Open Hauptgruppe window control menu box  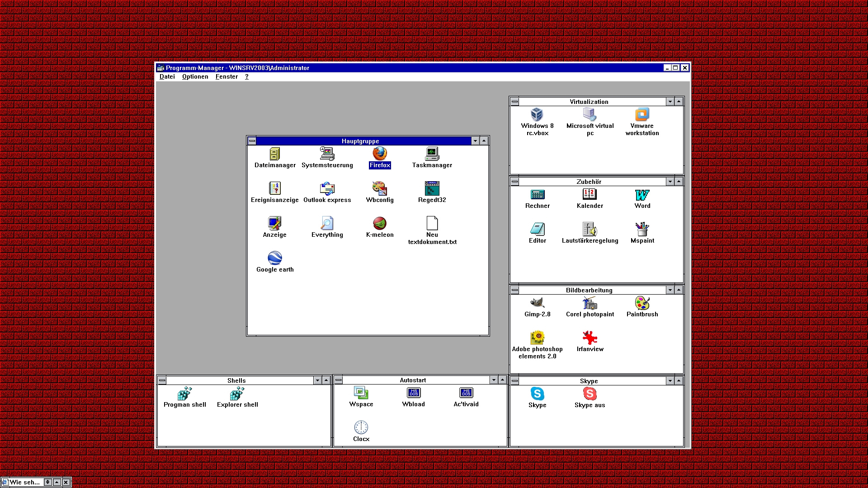[252, 141]
